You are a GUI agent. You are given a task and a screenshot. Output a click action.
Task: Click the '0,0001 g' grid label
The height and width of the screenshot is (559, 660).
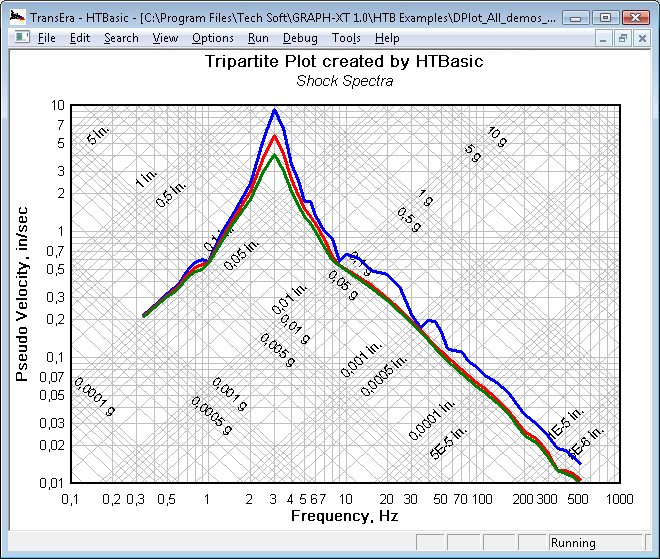coord(94,397)
